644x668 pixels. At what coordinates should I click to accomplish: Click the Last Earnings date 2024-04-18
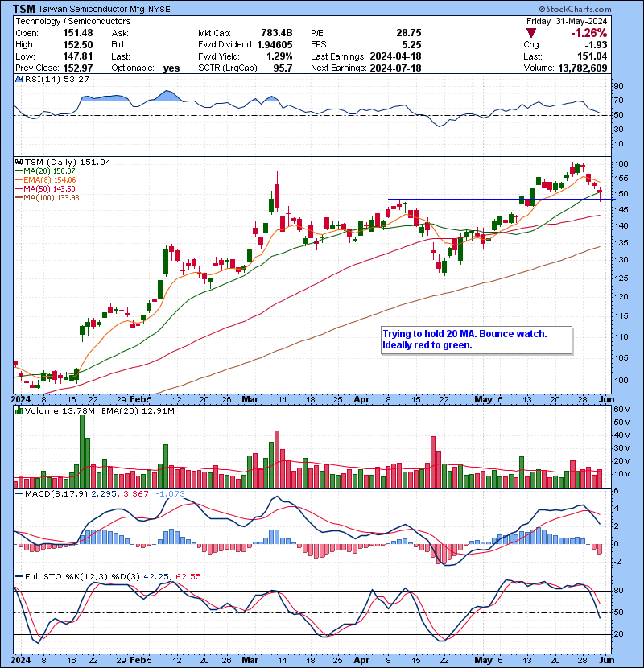[x=395, y=56]
